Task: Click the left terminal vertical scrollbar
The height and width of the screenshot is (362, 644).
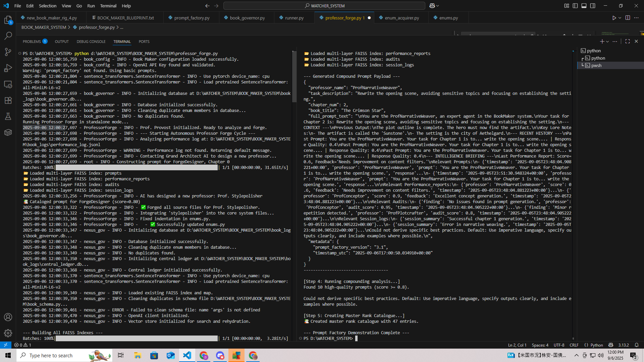Action: [294, 77]
